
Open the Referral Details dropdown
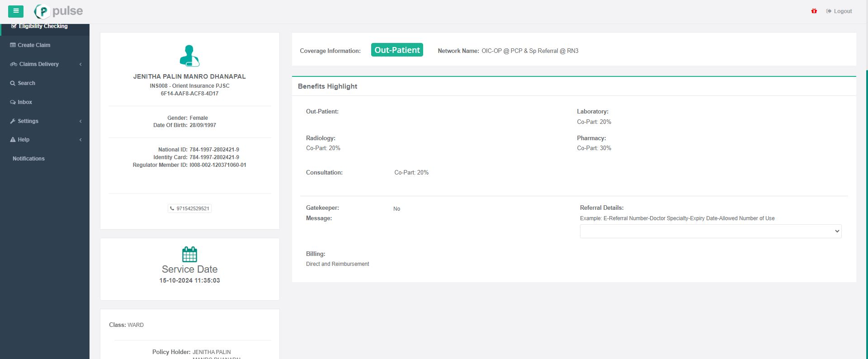[x=710, y=231]
